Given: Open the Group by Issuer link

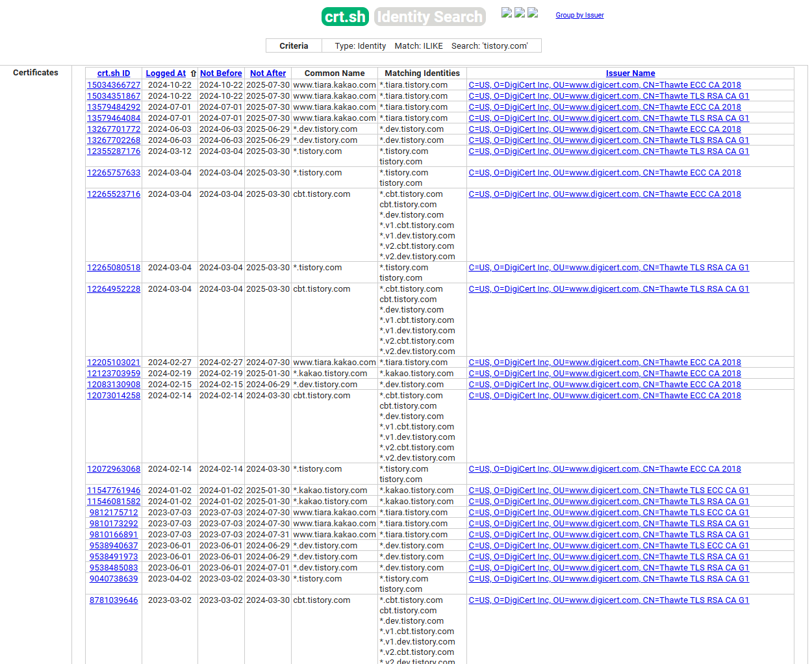Looking at the screenshot, I should 579,15.
